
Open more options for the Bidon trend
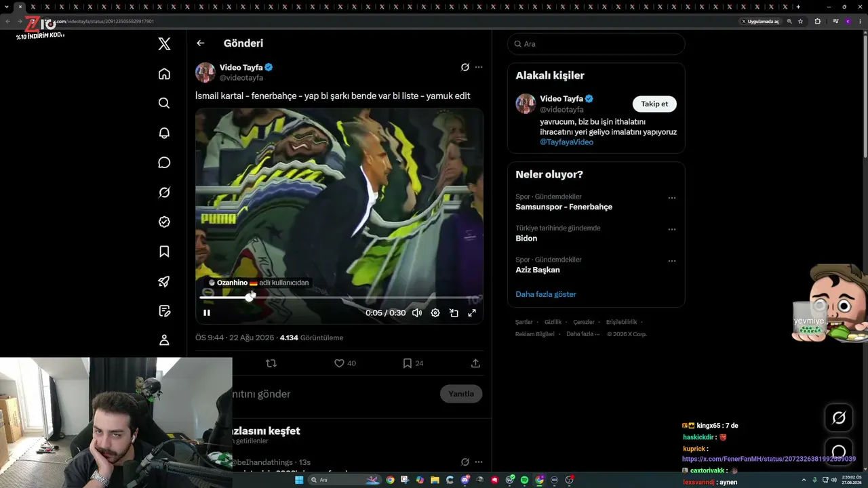[672, 229]
